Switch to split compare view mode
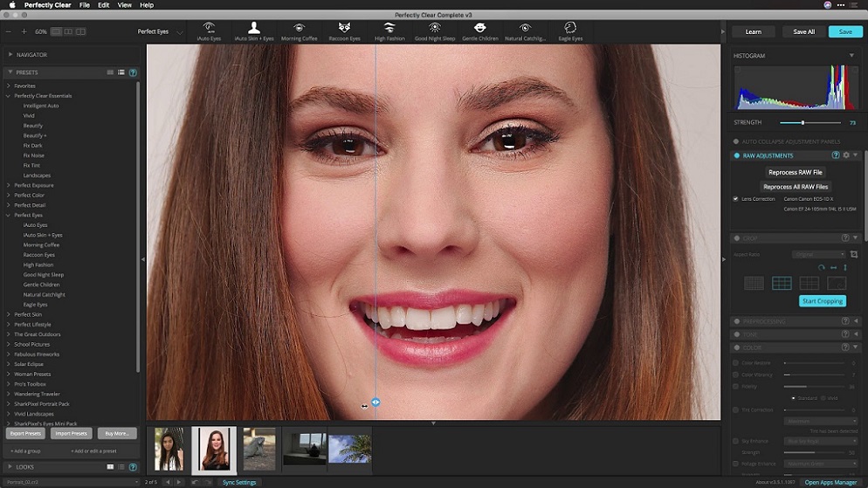 81,31
